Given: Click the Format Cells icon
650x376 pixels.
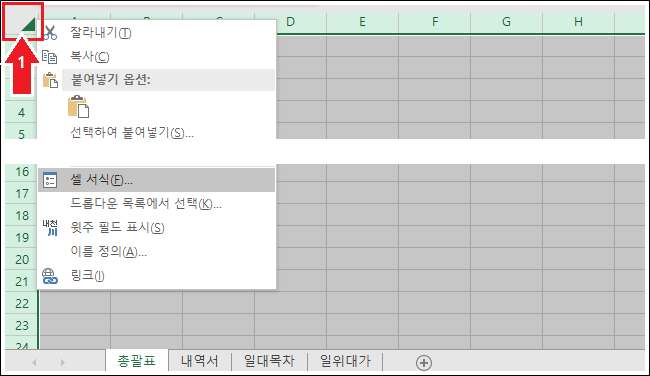Looking at the screenshot, I should pyautogui.click(x=50, y=180).
